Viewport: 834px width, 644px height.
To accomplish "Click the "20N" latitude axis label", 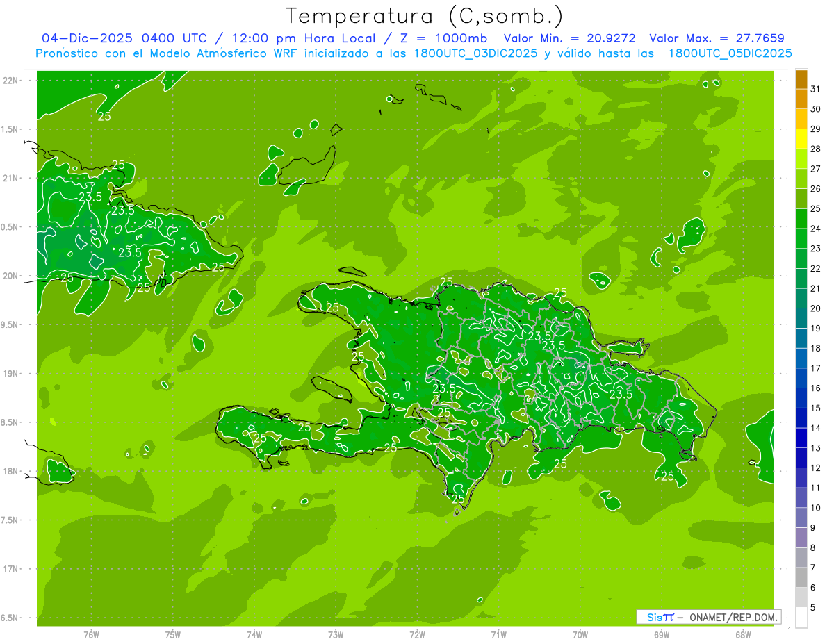I will tap(11, 276).
